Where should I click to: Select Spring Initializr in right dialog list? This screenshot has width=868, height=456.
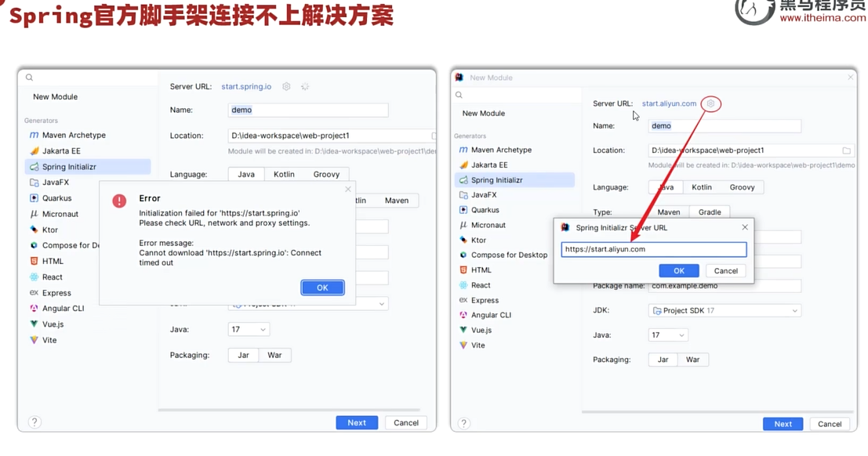click(x=515, y=180)
